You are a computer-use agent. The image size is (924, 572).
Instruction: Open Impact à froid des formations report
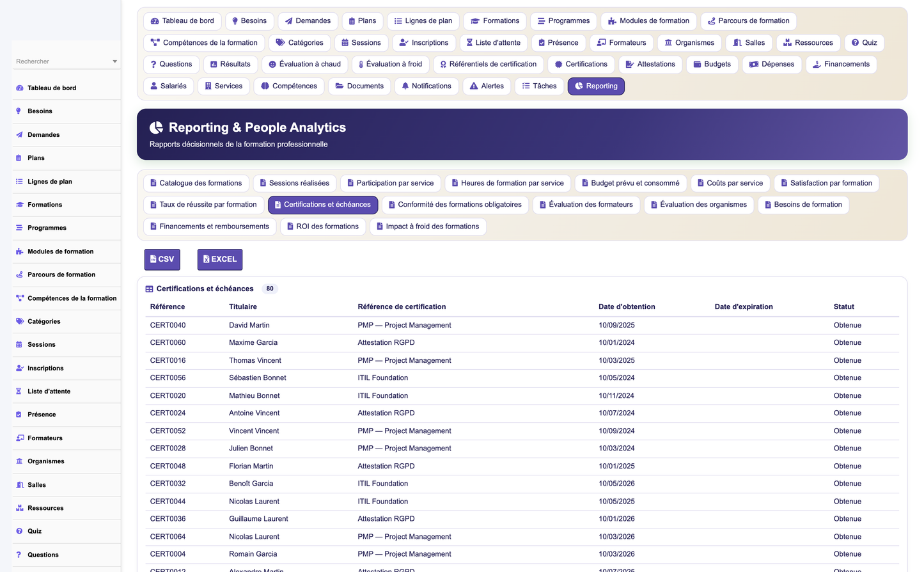pos(428,226)
